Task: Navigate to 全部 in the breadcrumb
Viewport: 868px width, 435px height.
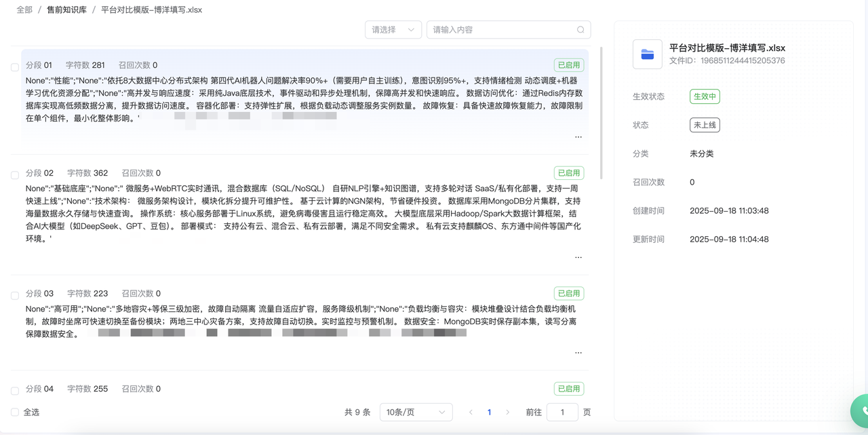Action: (x=24, y=10)
